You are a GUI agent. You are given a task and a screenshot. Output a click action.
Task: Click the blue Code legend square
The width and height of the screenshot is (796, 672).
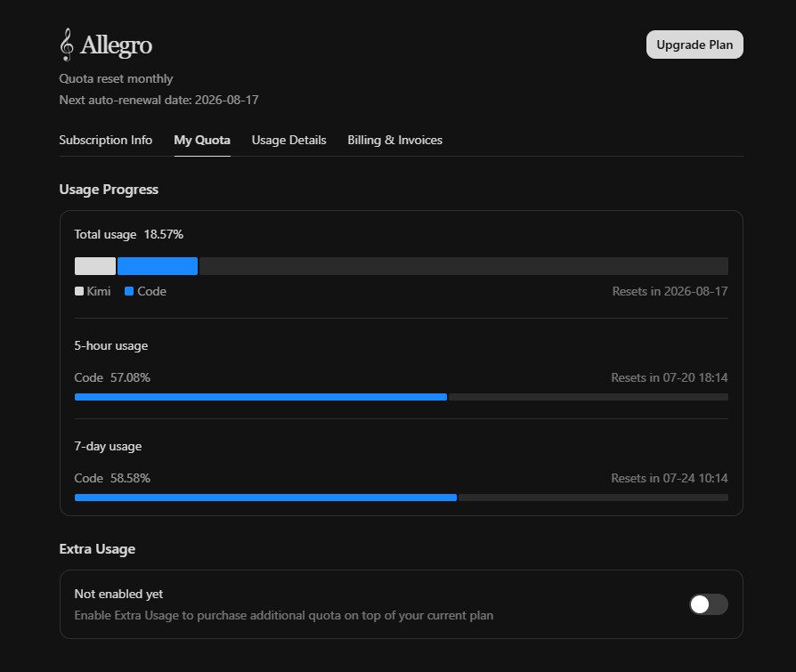[x=129, y=291]
